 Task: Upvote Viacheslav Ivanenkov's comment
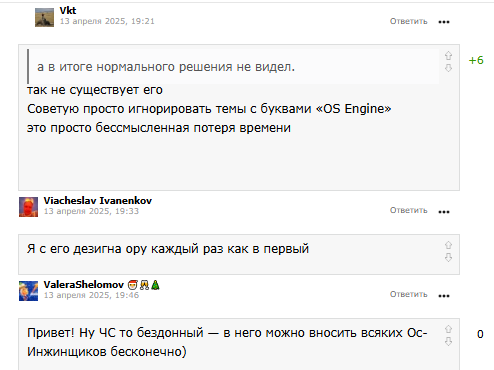[x=448, y=245]
